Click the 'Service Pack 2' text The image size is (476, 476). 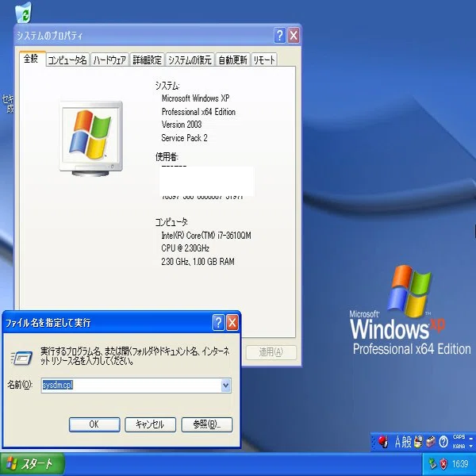click(184, 138)
